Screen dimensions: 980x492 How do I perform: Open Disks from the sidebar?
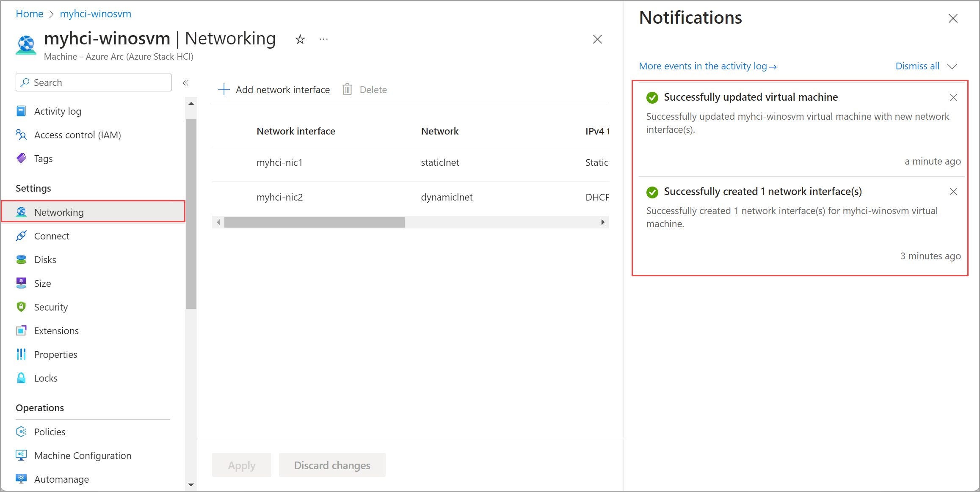point(45,260)
